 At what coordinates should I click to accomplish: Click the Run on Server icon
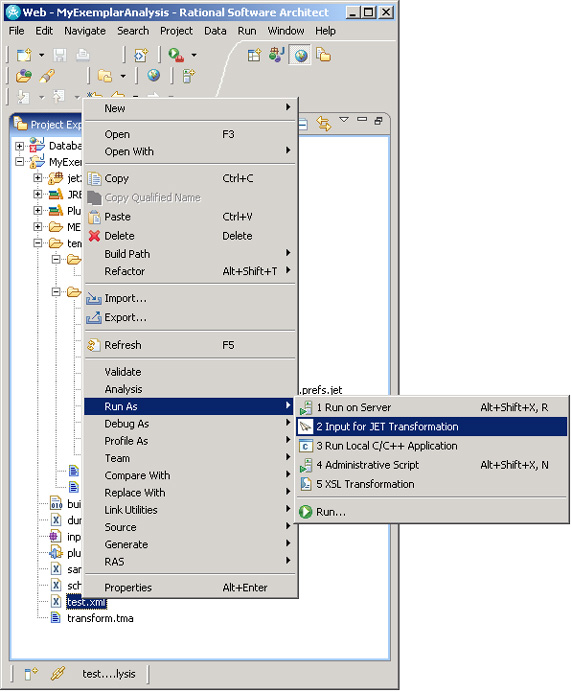305,408
